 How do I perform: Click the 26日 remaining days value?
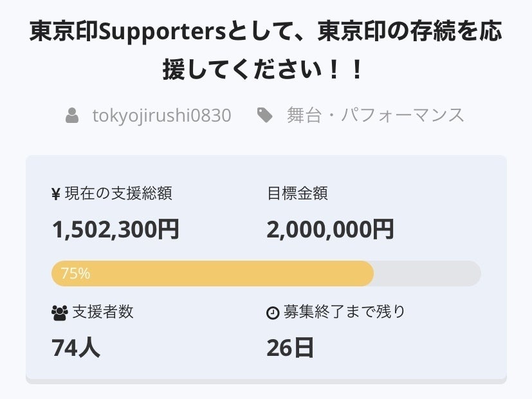290,348
